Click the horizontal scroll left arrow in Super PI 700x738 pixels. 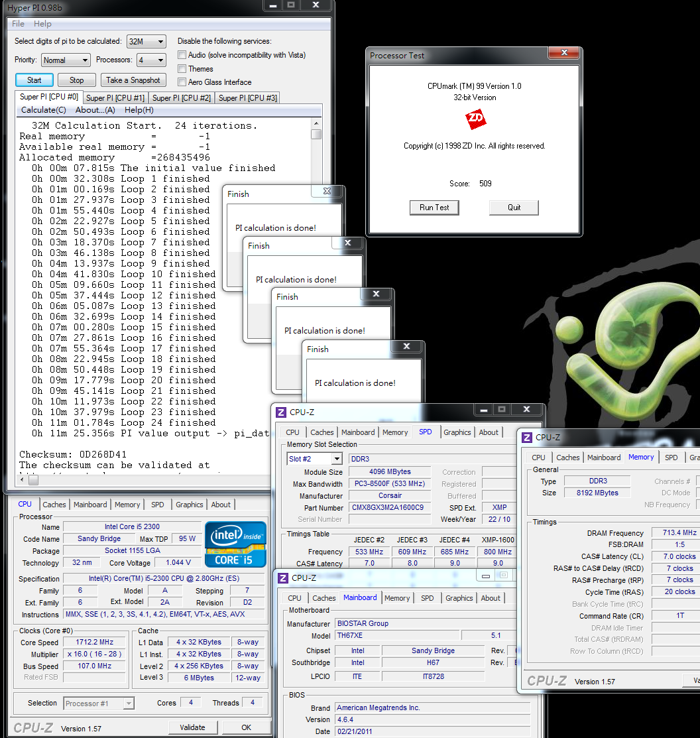click(x=22, y=480)
